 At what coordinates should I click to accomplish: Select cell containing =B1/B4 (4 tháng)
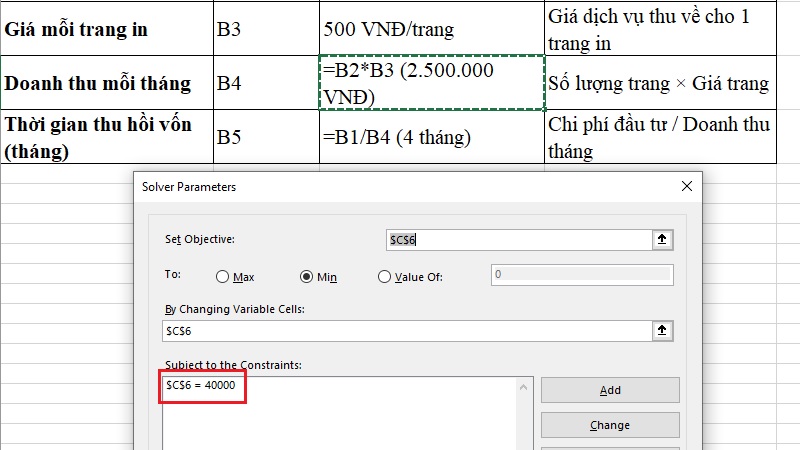[432, 137]
